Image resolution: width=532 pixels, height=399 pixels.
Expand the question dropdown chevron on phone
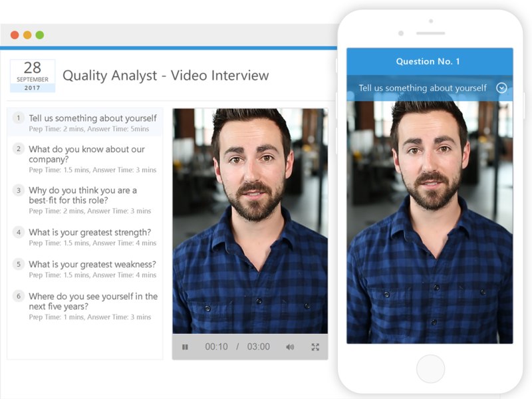click(x=501, y=88)
